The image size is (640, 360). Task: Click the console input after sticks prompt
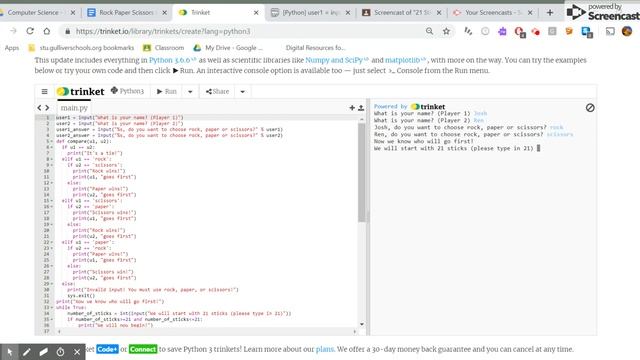pos(538,148)
